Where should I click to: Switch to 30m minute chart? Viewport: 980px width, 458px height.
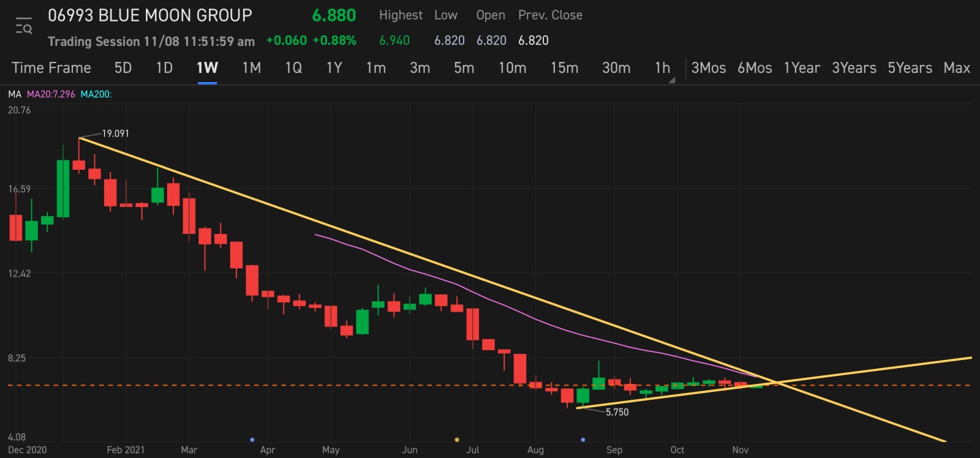(x=616, y=68)
